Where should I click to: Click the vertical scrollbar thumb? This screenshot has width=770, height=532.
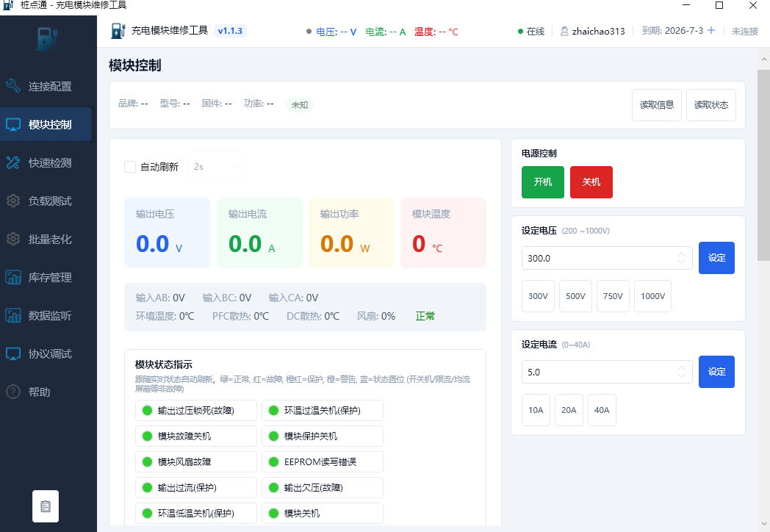[x=763, y=165]
